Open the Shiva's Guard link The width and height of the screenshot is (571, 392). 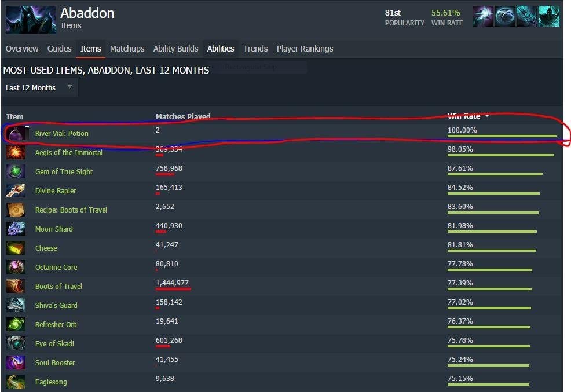[56, 305]
